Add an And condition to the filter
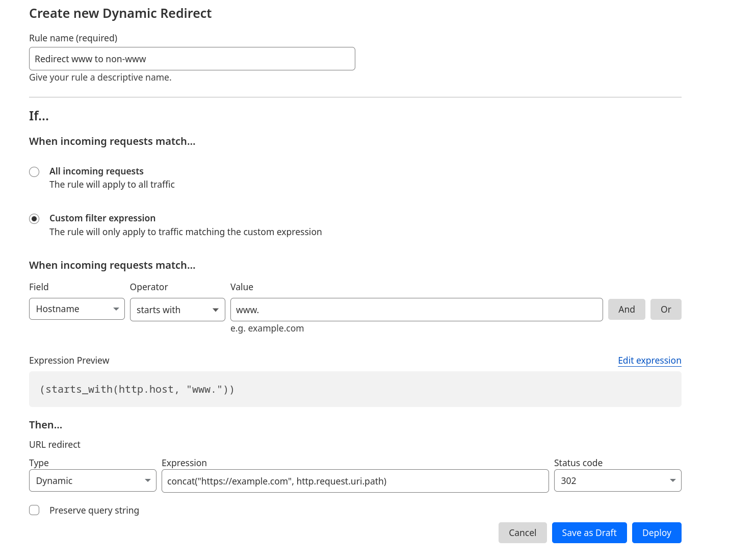The width and height of the screenshot is (730, 560). tap(627, 310)
